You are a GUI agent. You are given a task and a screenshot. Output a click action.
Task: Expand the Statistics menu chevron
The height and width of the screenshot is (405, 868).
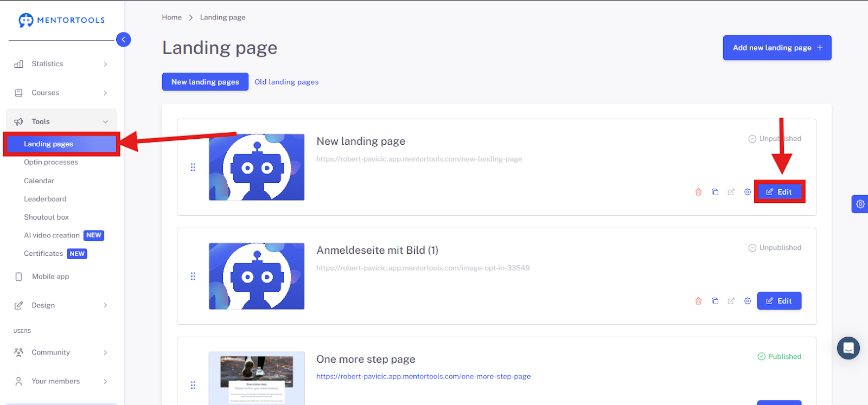pyautogui.click(x=105, y=64)
